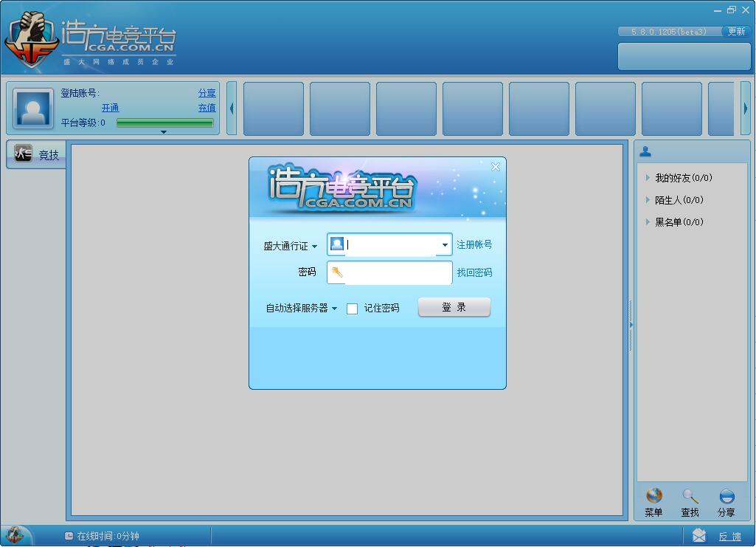Click the 登录 login button
Image resolution: width=756 pixels, height=547 pixels.
point(454,308)
